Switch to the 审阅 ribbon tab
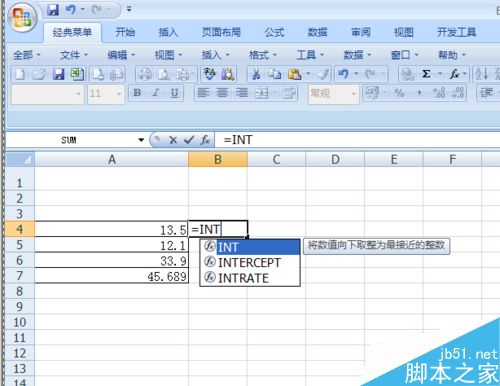The image size is (500, 386). click(360, 32)
